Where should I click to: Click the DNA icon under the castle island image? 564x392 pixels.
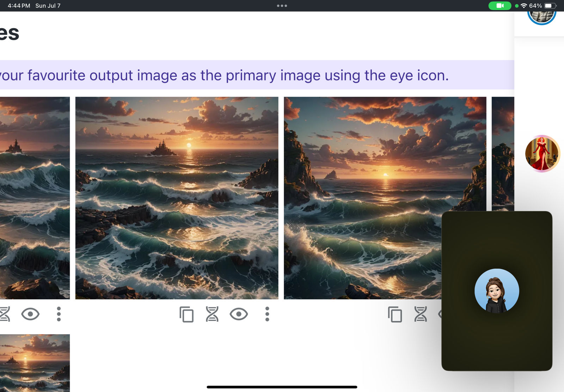pos(212,314)
